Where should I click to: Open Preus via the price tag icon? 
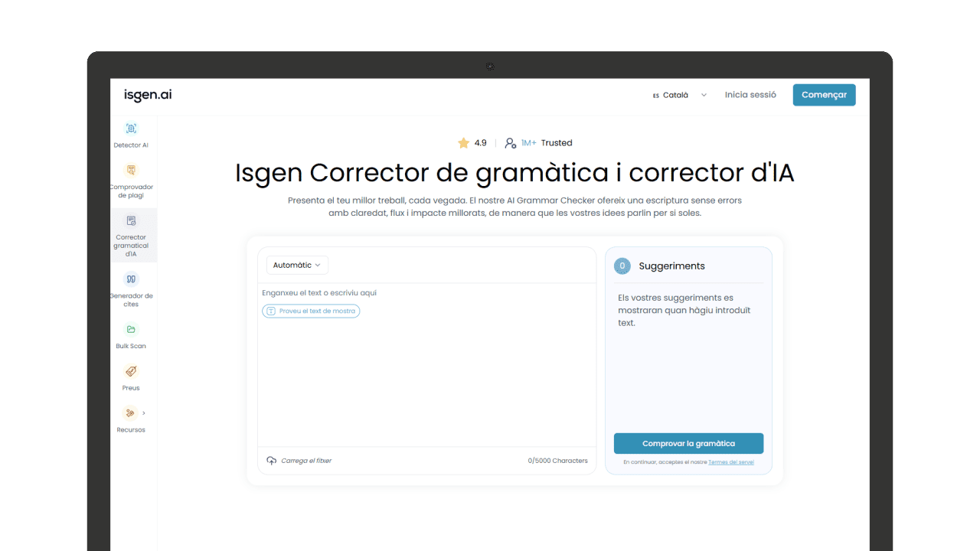[131, 373]
